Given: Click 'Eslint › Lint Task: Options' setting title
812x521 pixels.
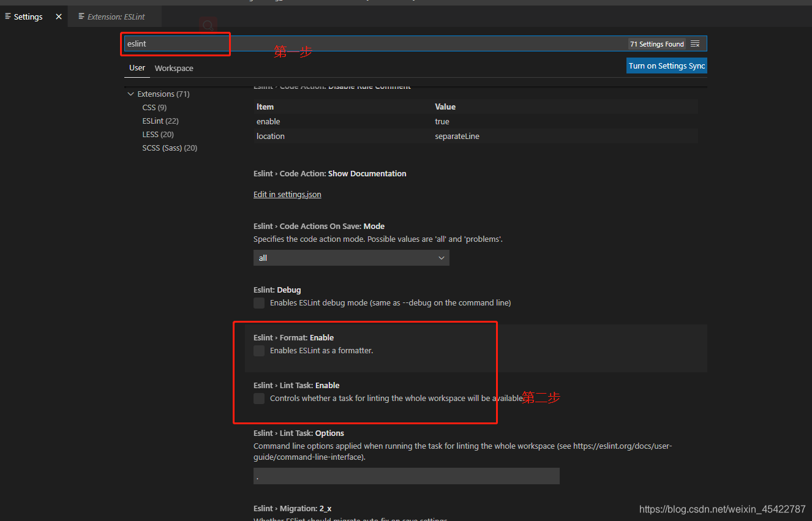Looking at the screenshot, I should (x=299, y=433).
